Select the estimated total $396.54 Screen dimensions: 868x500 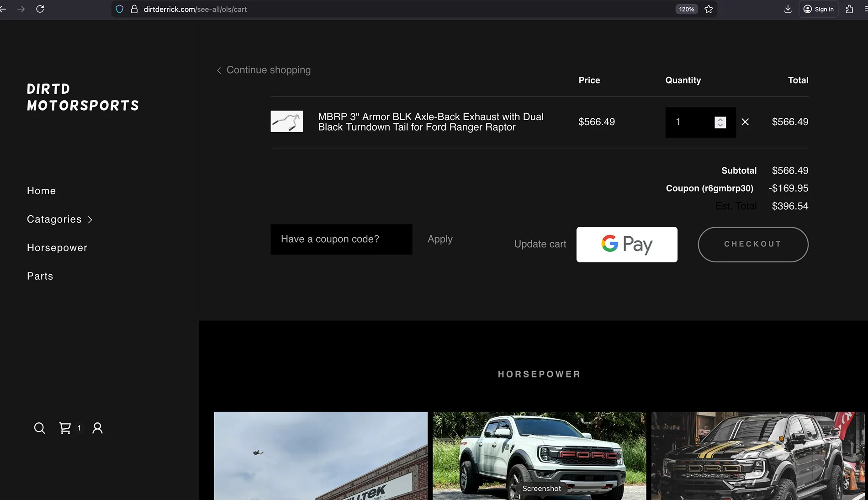pos(790,206)
